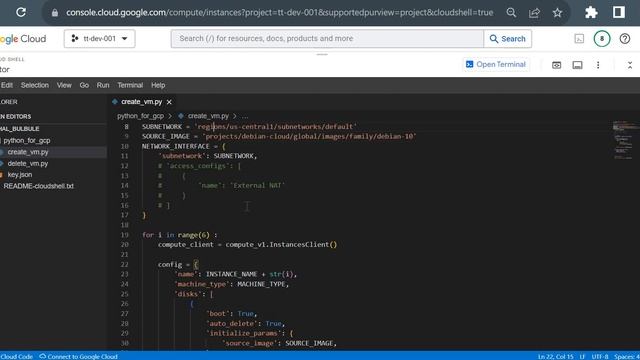Collapse the Open Editors section
This screenshot has width=640, height=360.
tap(16, 117)
